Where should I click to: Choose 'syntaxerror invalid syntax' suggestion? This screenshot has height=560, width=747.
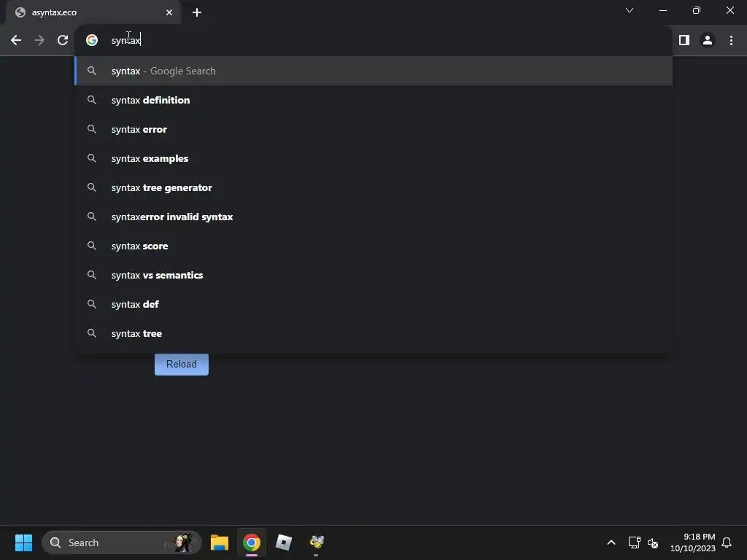click(373, 217)
